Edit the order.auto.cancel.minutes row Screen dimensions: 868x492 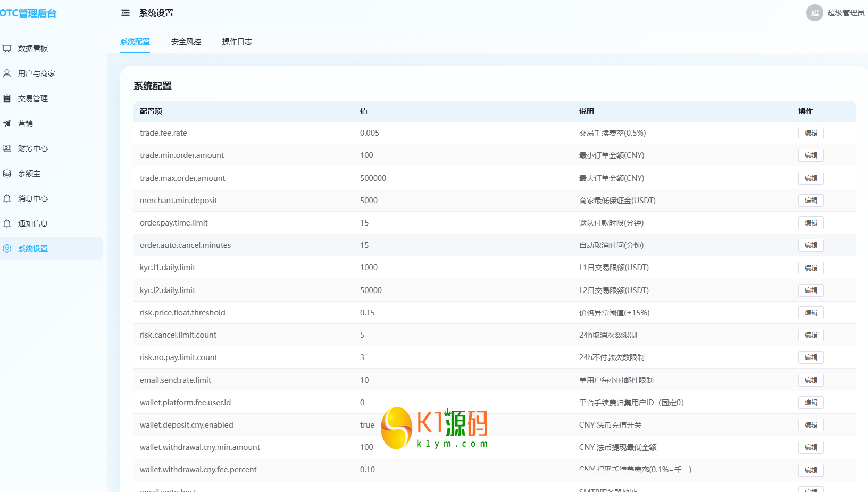click(x=811, y=245)
